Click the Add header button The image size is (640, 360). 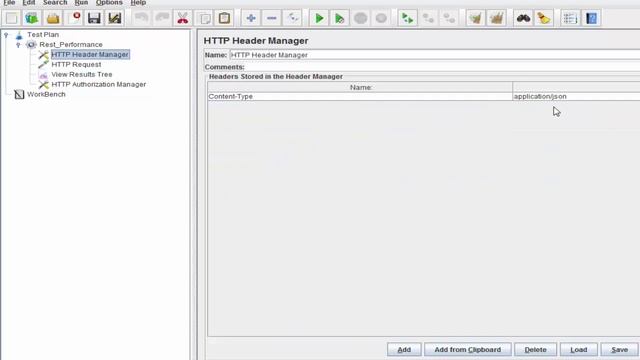[404, 350]
